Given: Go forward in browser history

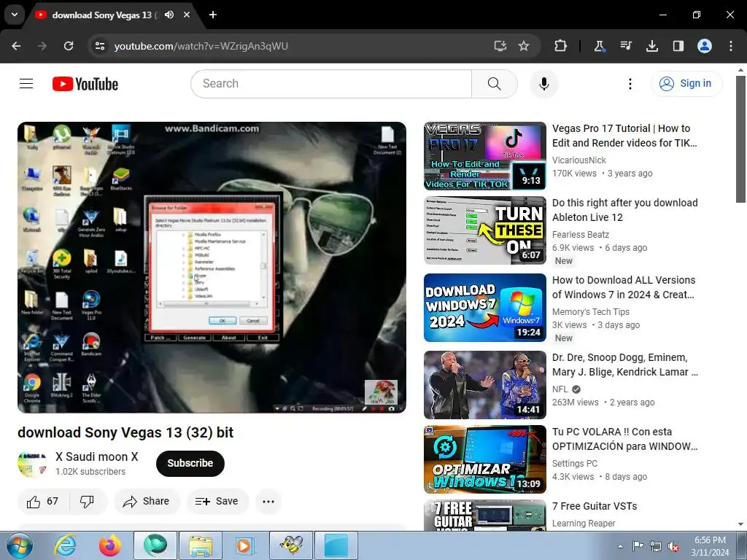Looking at the screenshot, I should coord(42,46).
